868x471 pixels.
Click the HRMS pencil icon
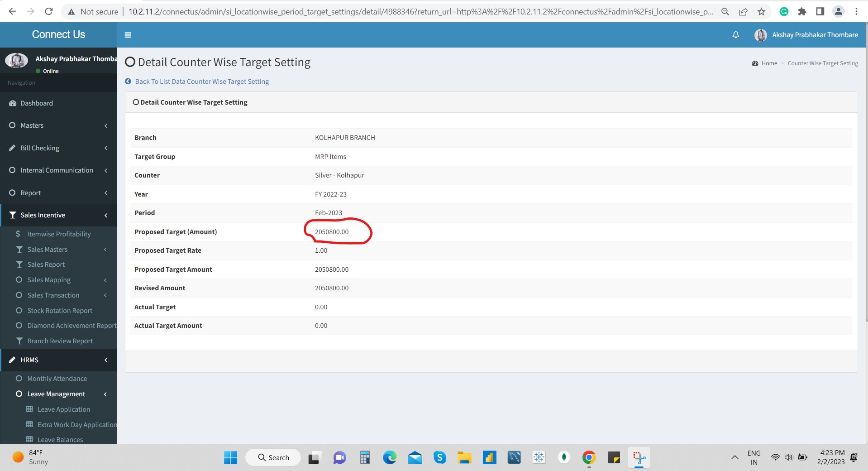pyautogui.click(x=12, y=360)
